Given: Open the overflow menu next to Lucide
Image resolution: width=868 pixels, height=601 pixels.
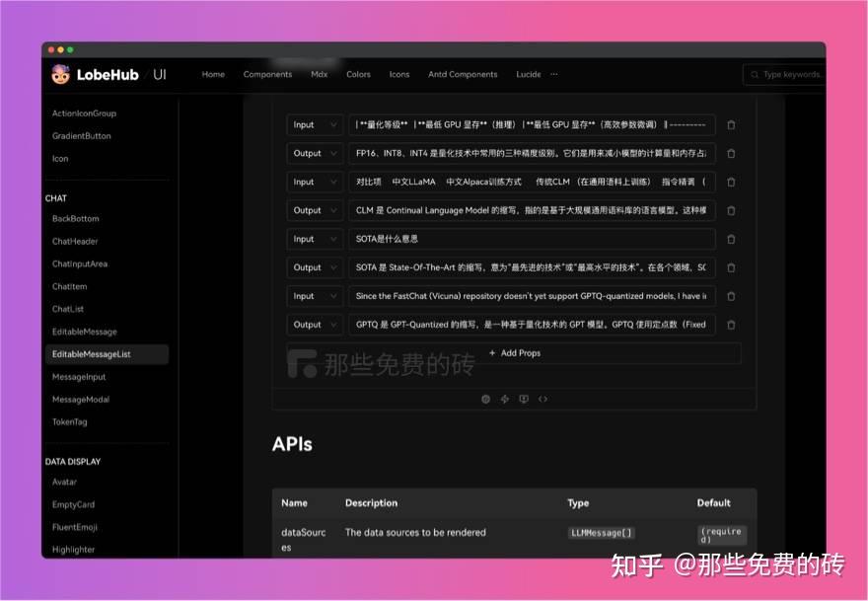Looking at the screenshot, I should tap(554, 74).
